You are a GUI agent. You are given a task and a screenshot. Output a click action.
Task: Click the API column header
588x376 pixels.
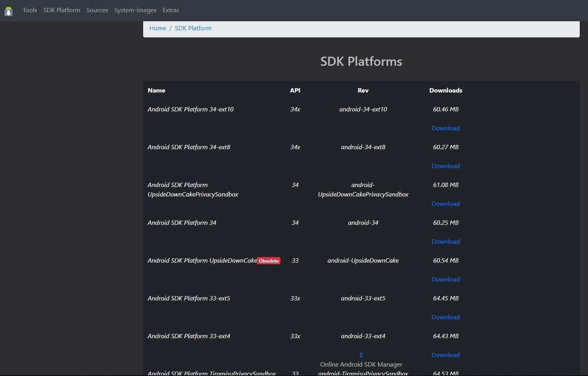295,91
